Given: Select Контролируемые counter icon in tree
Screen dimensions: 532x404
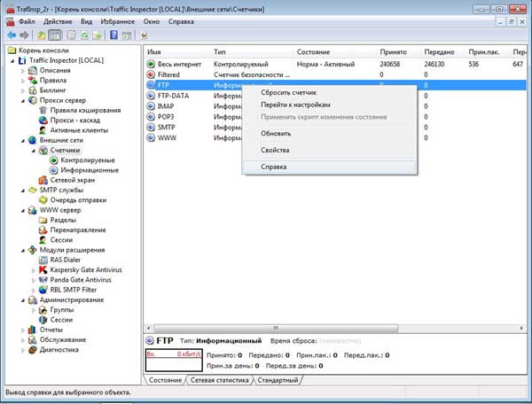Looking at the screenshot, I should tap(53, 160).
